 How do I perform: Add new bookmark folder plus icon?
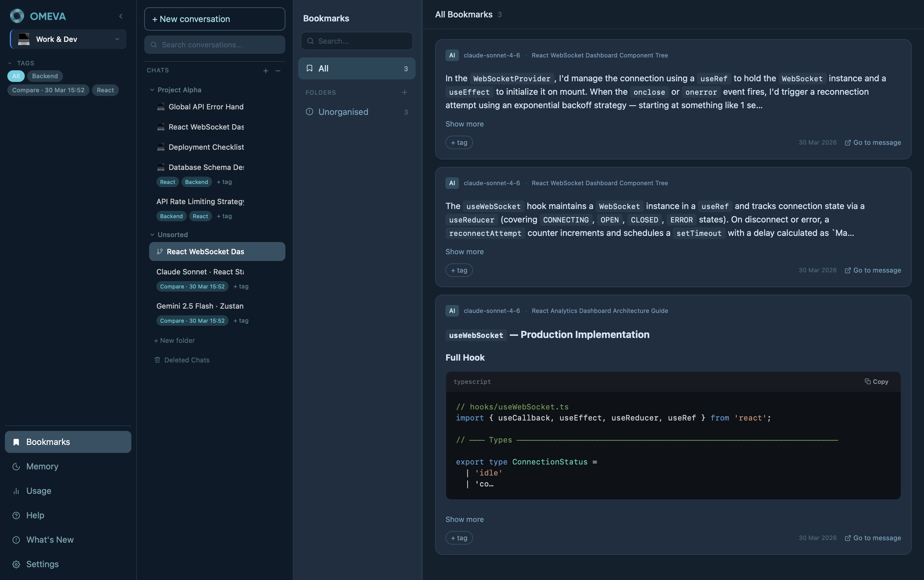[x=404, y=93]
